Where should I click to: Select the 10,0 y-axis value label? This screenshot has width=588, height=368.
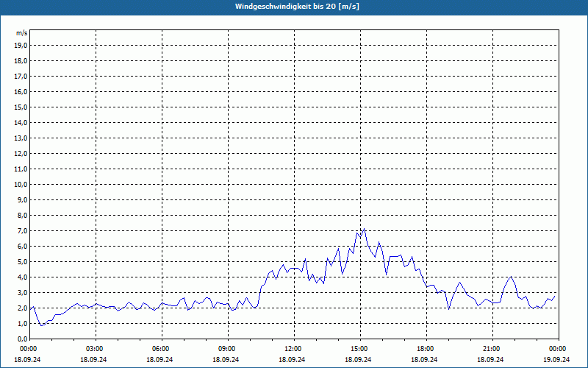[x=21, y=184]
